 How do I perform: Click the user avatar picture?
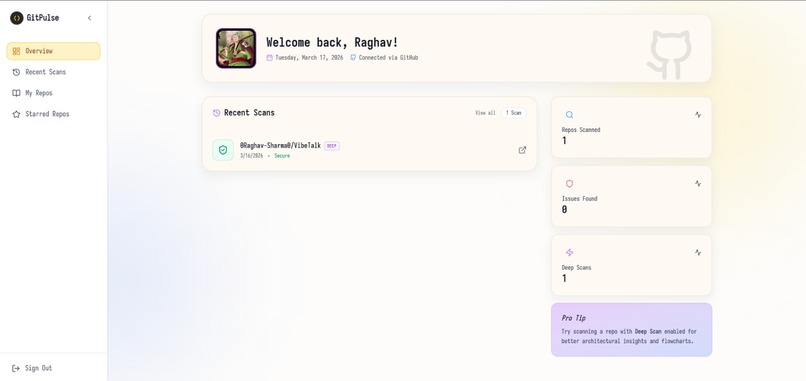[236, 48]
